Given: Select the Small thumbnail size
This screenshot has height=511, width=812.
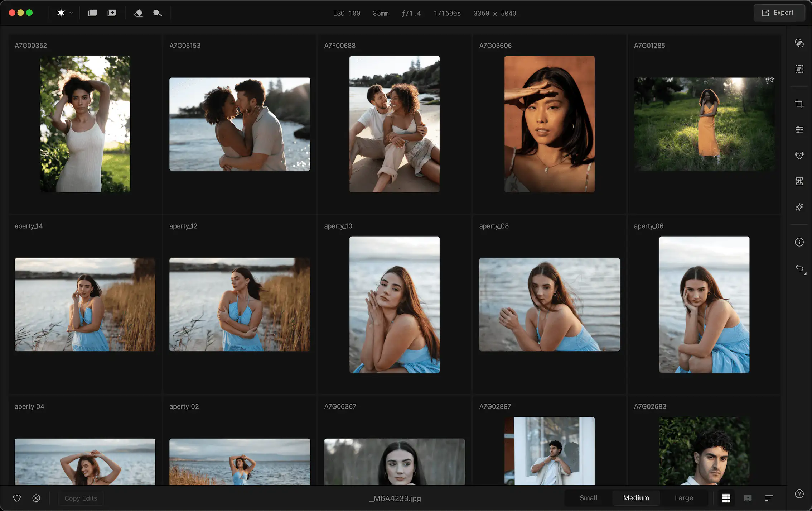Looking at the screenshot, I should pos(588,498).
